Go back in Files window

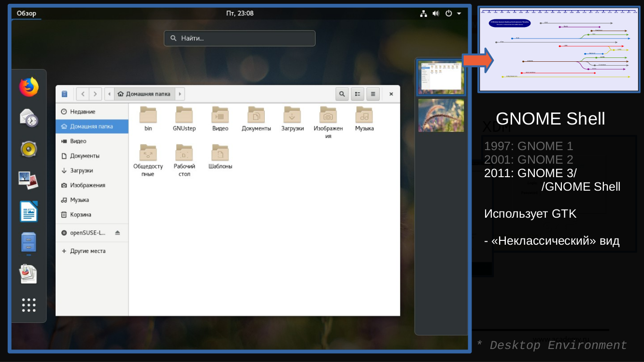tap(83, 94)
